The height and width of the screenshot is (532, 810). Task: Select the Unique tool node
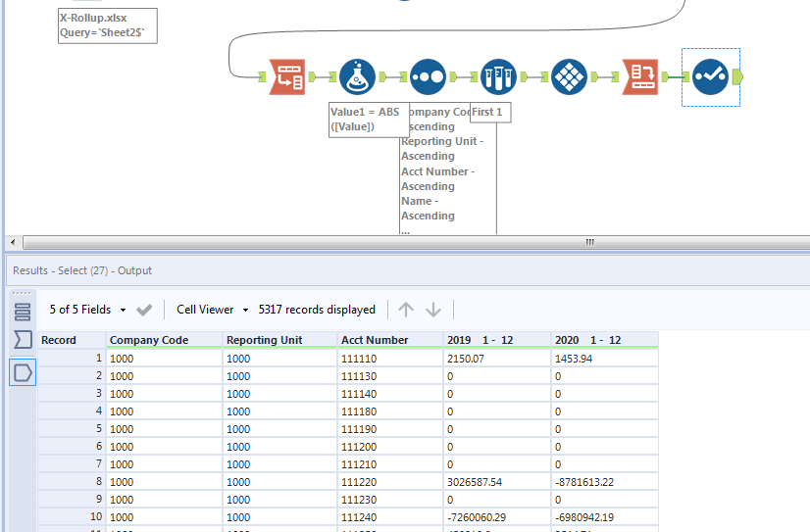click(x=570, y=76)
